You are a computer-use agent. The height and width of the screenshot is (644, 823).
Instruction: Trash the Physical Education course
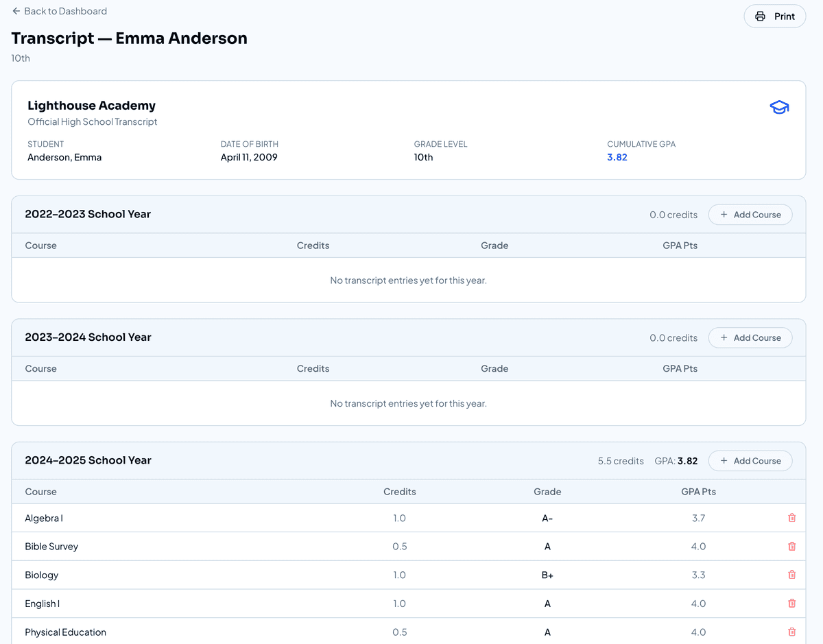pyautogui.click(x=791, y=632)
